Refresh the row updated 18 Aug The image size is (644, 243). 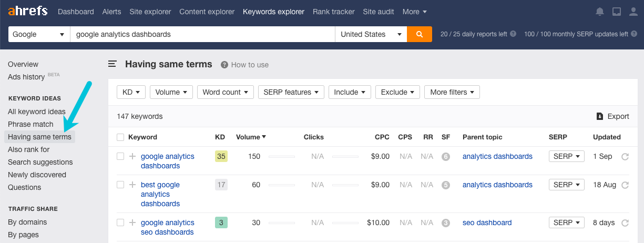tap(625, 185)
